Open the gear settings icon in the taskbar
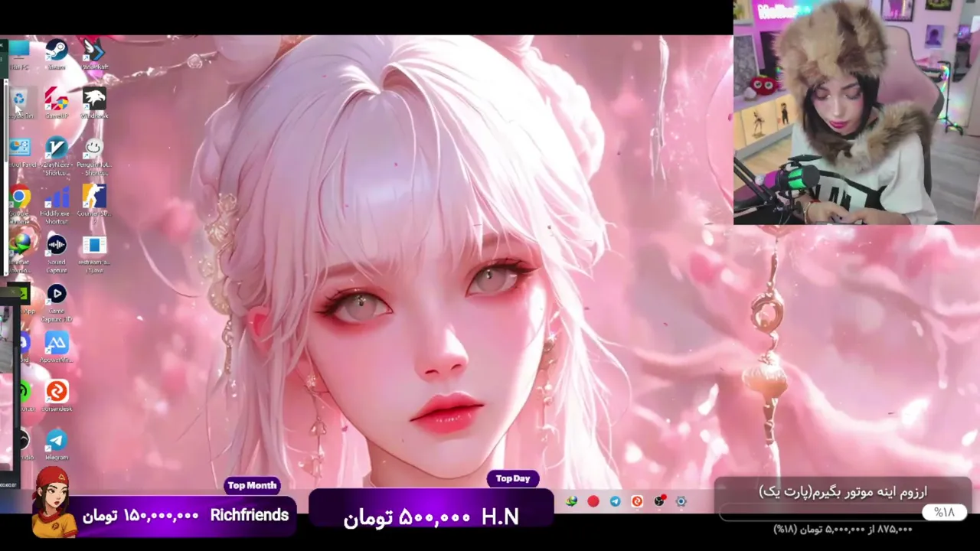This screenshot has height=551, width=980. click(681, 501)
